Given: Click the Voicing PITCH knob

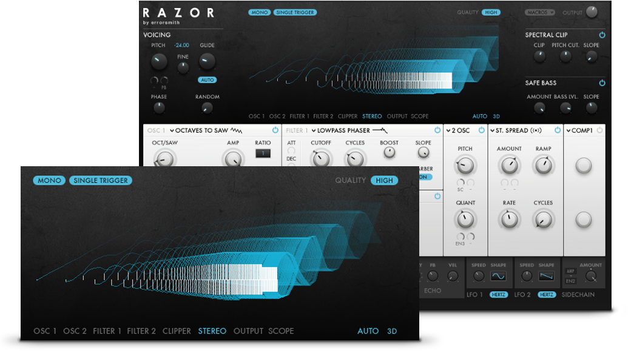Looking at the screenshot, I should click(x=158, y=61).
